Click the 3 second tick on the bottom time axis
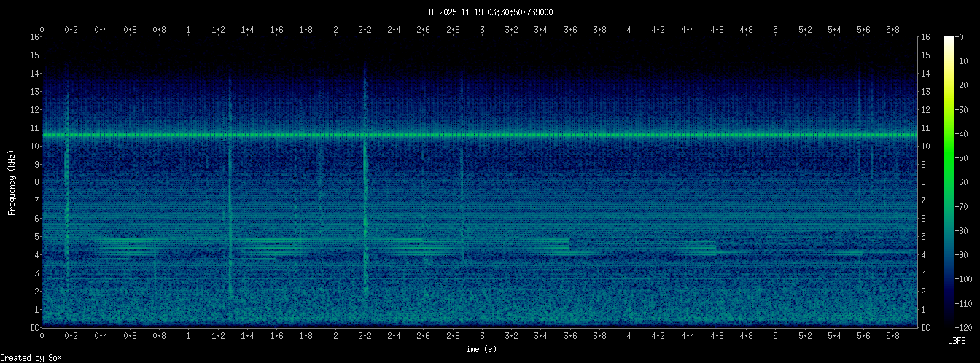980x363 pixels. tap(482, 336)
